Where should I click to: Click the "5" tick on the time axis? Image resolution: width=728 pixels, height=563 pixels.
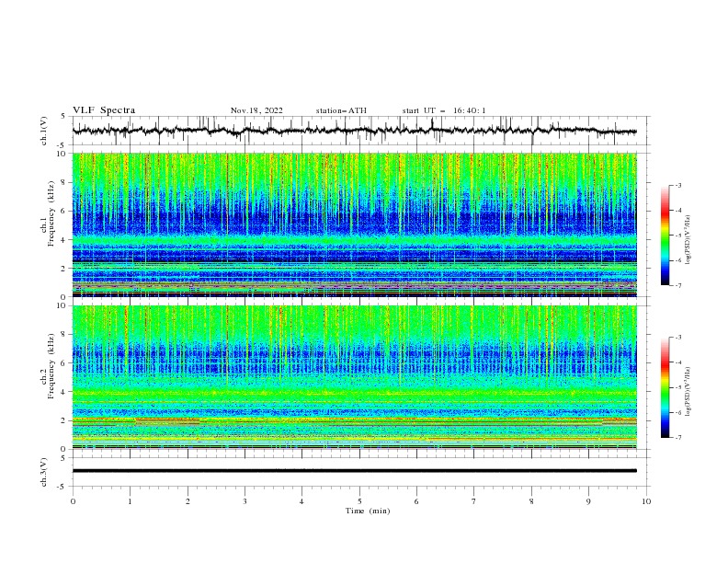click(x=359, y=501)
